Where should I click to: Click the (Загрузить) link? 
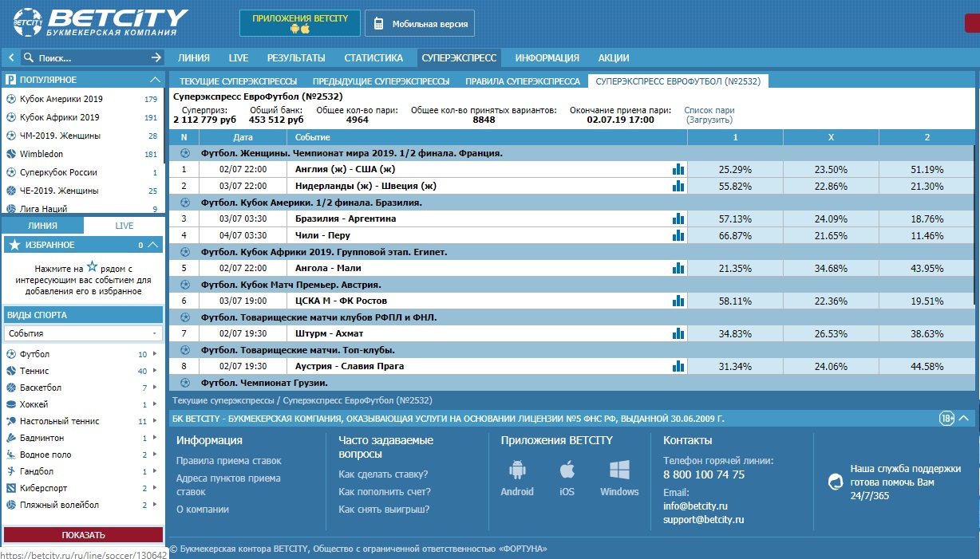tap(709, 120)
